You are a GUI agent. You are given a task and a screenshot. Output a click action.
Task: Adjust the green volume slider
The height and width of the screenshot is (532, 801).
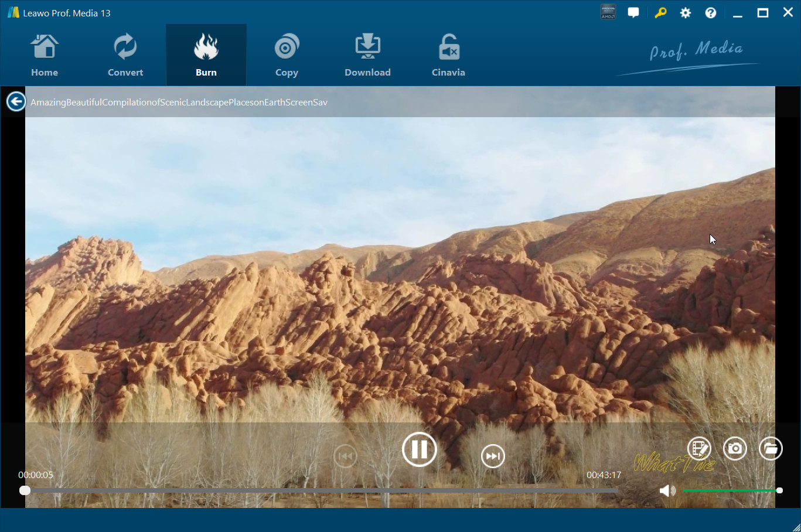click(x=731, y=490)
